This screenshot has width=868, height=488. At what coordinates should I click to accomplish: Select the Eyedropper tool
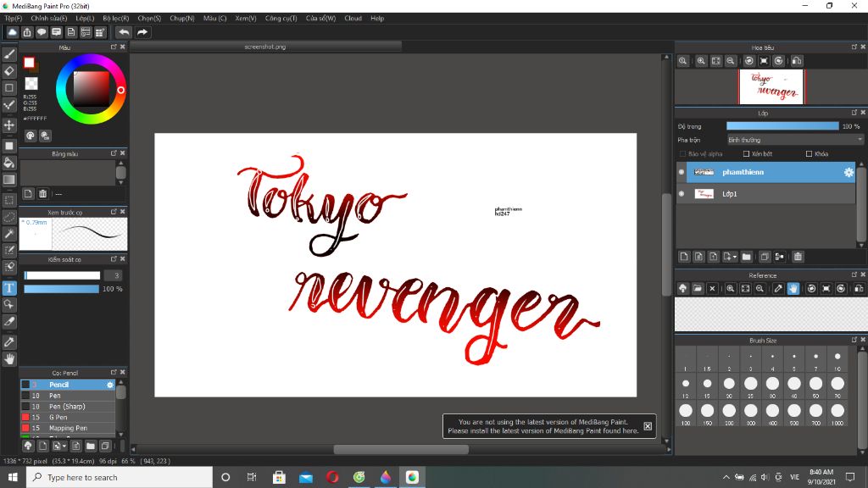coord(9,342)
